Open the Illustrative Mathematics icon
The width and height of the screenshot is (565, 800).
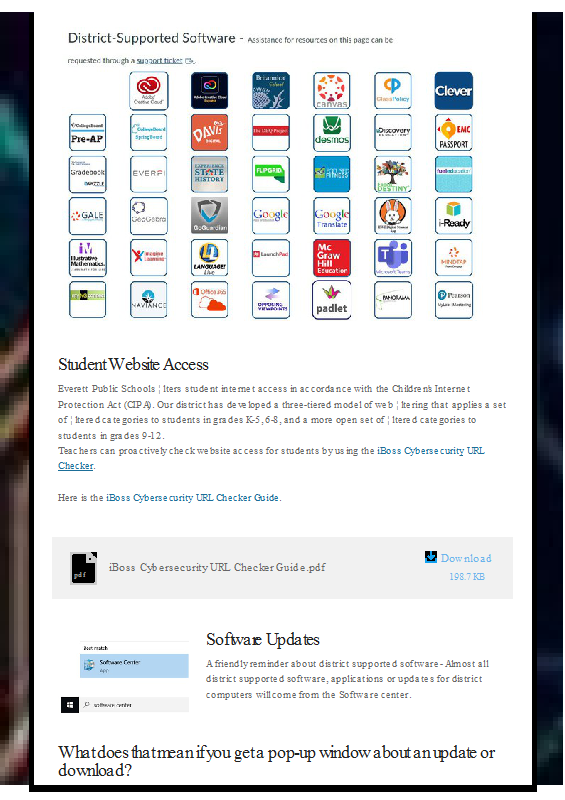[x=87, y=258]
